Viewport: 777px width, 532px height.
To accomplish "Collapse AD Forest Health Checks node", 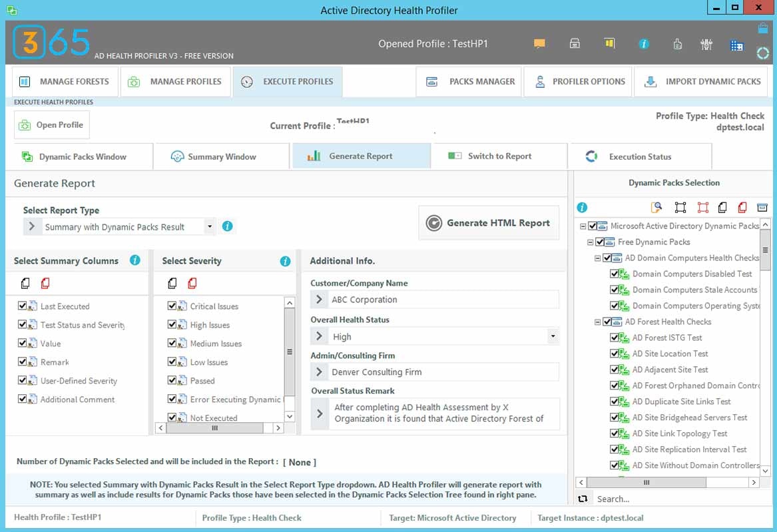I will click(x=598, y=322).
